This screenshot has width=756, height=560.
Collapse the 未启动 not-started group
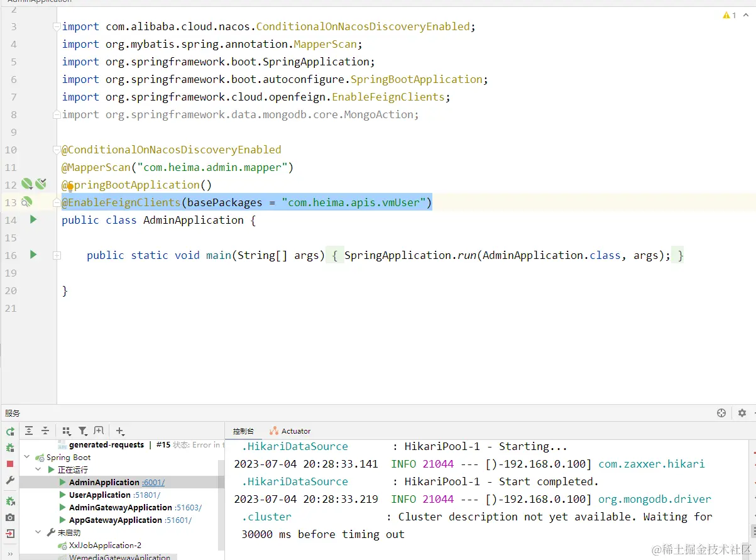[x=39, y=533]
